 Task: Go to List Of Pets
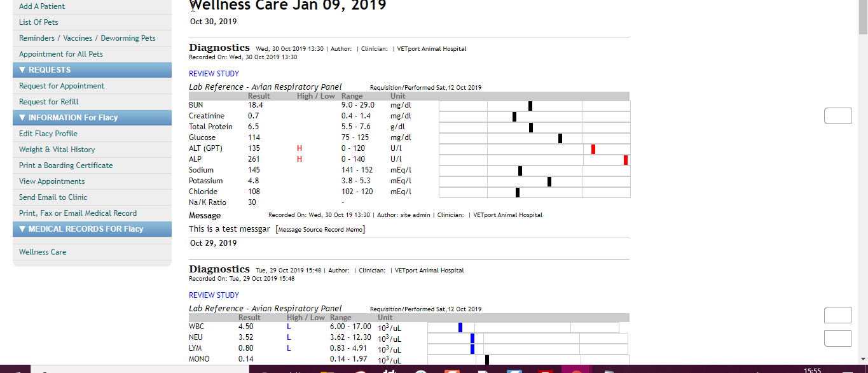point(39,22)
